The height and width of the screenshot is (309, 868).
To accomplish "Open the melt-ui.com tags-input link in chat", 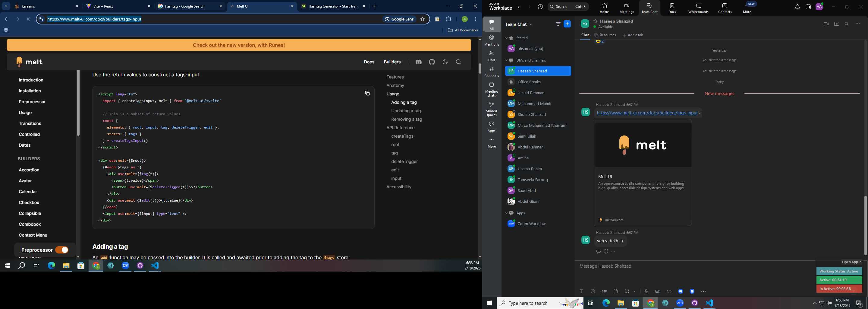I will 647,113.
